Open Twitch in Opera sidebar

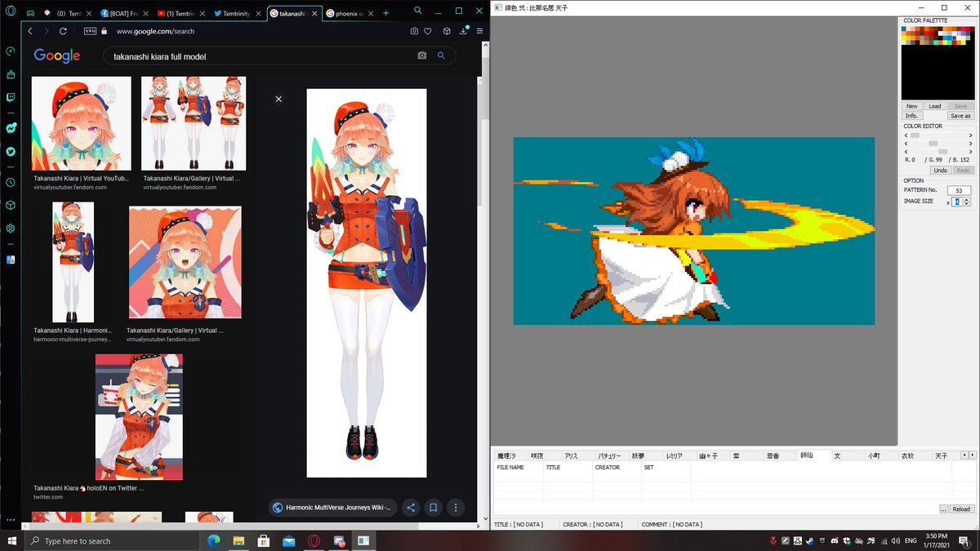click(x=11, y=98)
